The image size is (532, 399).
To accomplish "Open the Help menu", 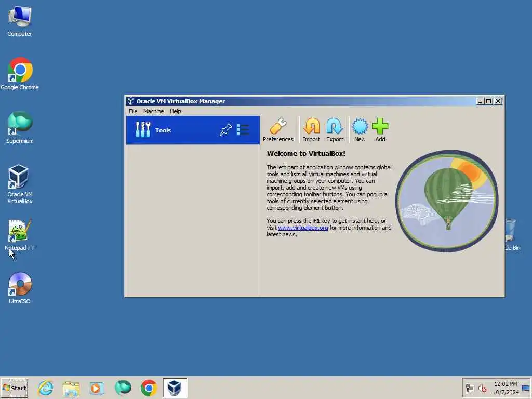I will tap(176, 111).
